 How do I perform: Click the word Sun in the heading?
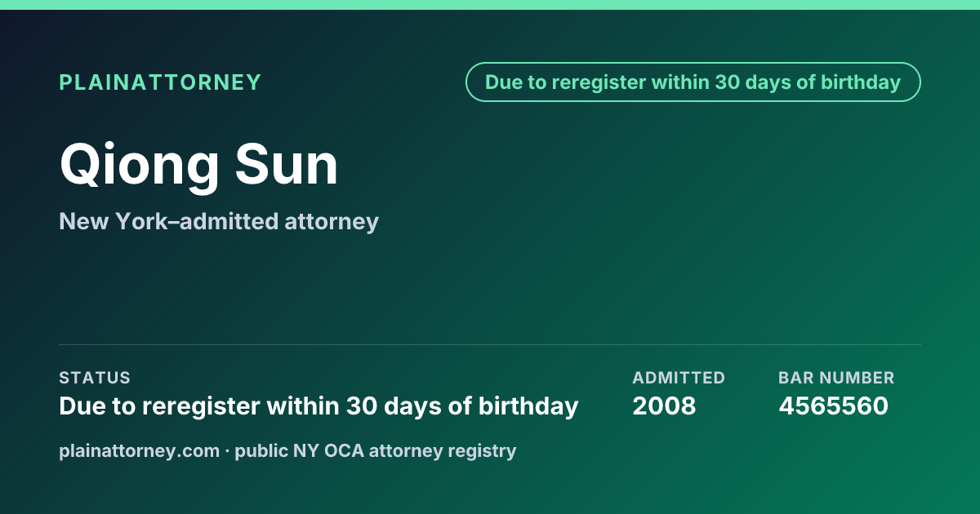pyautogui.click(x=287, y=166)
